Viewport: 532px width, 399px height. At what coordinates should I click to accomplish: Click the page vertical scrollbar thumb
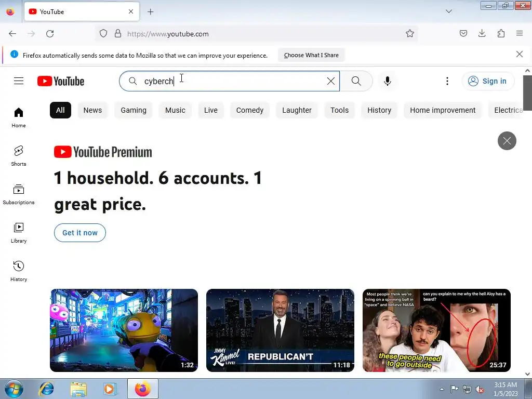[x=527, y=92]
